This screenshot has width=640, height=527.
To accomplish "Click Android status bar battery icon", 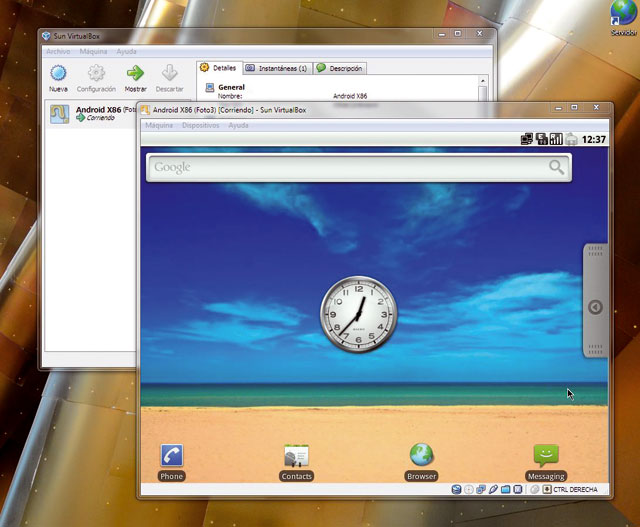I will tap(571, 139).
